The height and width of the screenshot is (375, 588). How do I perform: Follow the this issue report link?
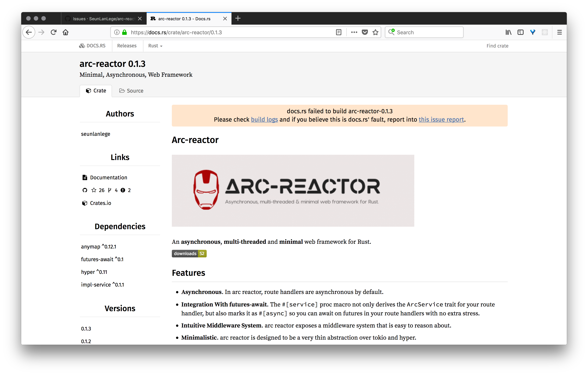pos(441,119)
